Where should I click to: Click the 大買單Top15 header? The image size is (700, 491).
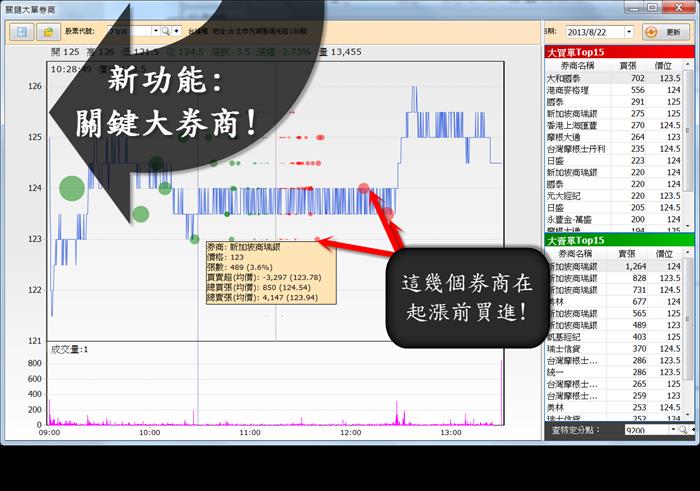tap(619, 52)
